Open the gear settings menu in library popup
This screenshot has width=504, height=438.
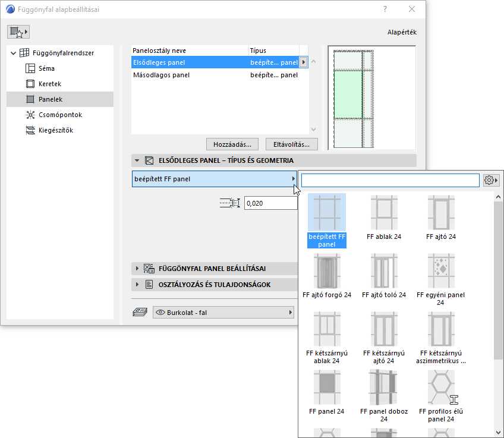tap(491, 180)
